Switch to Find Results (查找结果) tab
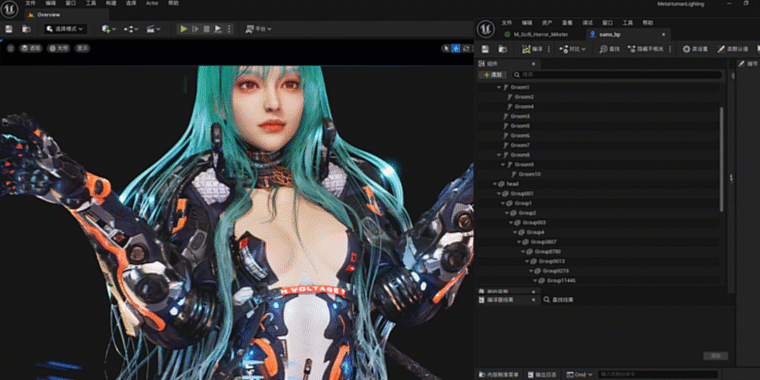Image resolution: width=760 pixels, height=380 pixels. (x=559, y=300)
